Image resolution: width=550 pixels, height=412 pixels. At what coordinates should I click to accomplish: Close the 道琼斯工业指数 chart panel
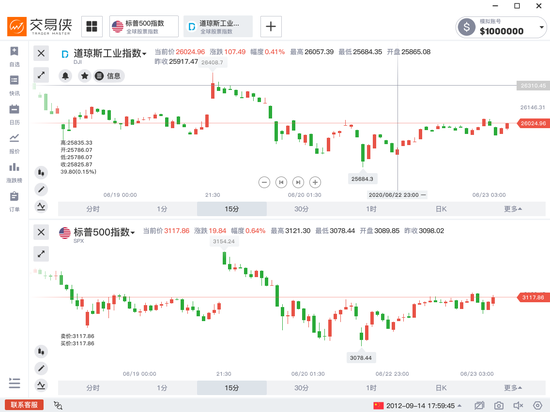(x=41, y=53)
